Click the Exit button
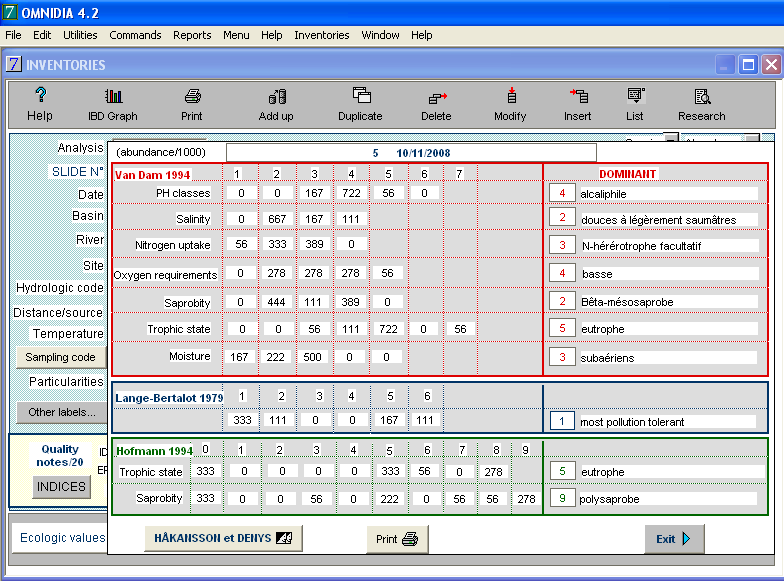 (x=674, y=538)
